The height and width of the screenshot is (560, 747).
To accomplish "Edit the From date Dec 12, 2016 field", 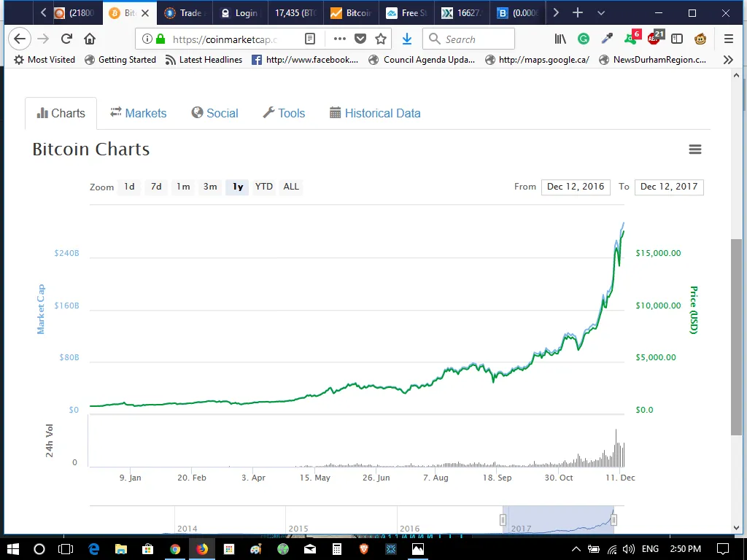I will tap(576, 187).
